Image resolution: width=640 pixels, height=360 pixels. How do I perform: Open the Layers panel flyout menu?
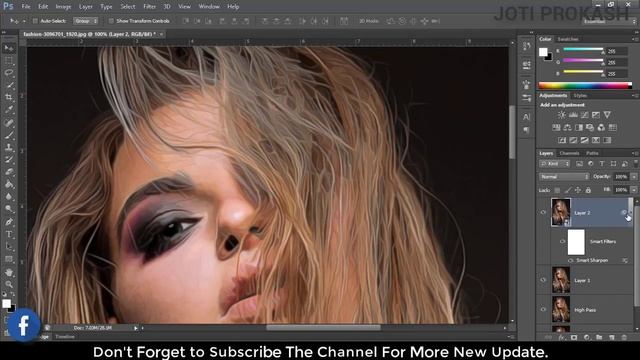pos(635,153)
